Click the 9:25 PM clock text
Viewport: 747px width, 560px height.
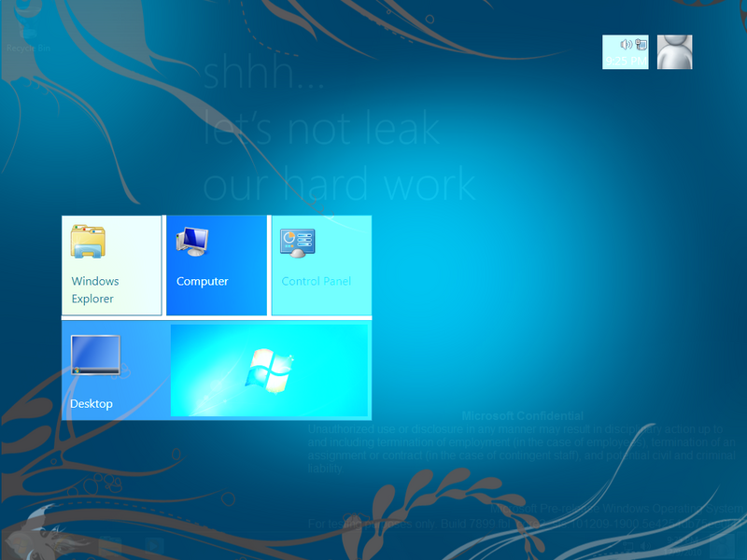tap(626, 61)
